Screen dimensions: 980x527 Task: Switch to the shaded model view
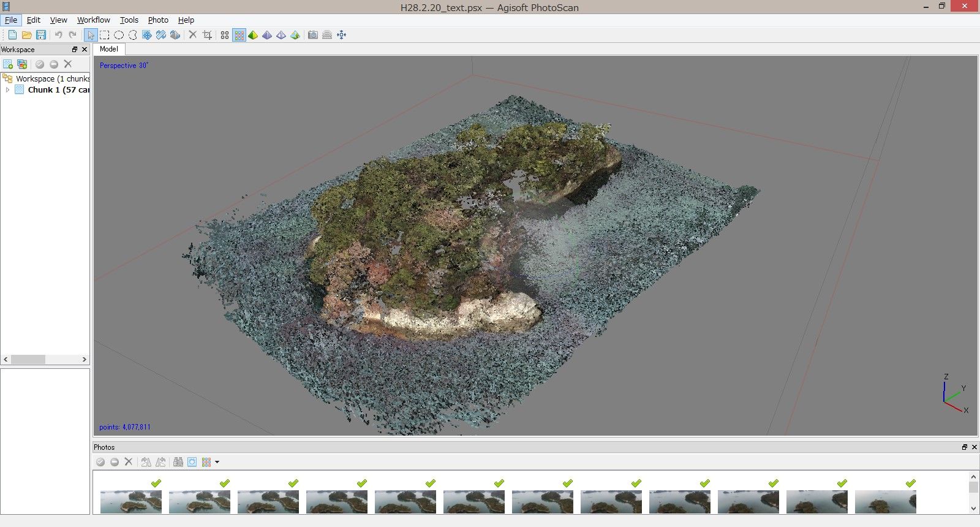click(253, 35)
